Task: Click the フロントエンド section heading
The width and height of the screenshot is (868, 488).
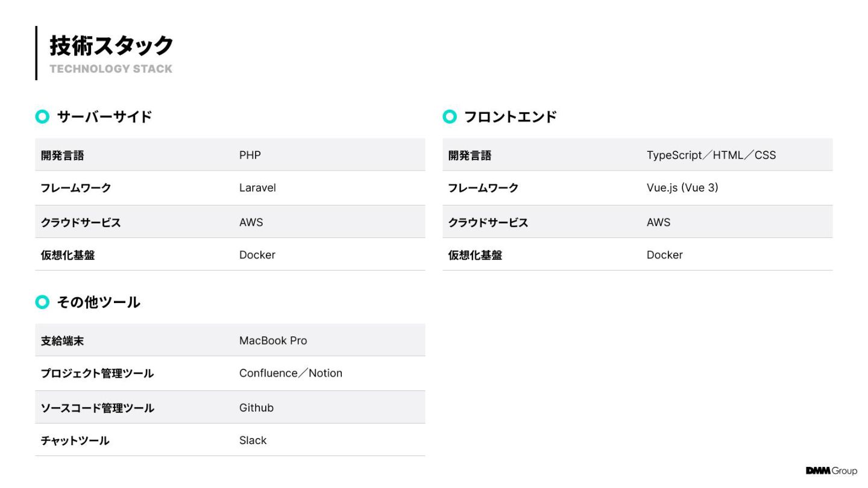Action: pyautogui.click(x=510, y=117)
